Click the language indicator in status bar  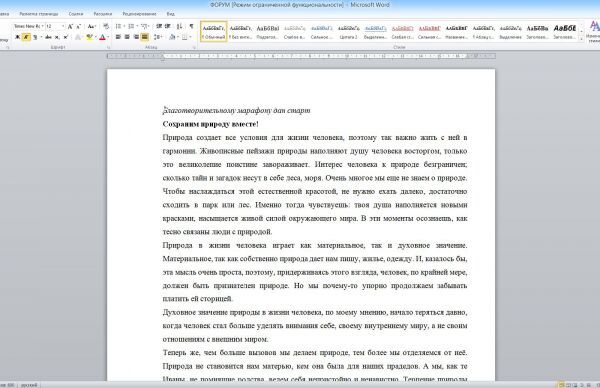tap(29, 385)
